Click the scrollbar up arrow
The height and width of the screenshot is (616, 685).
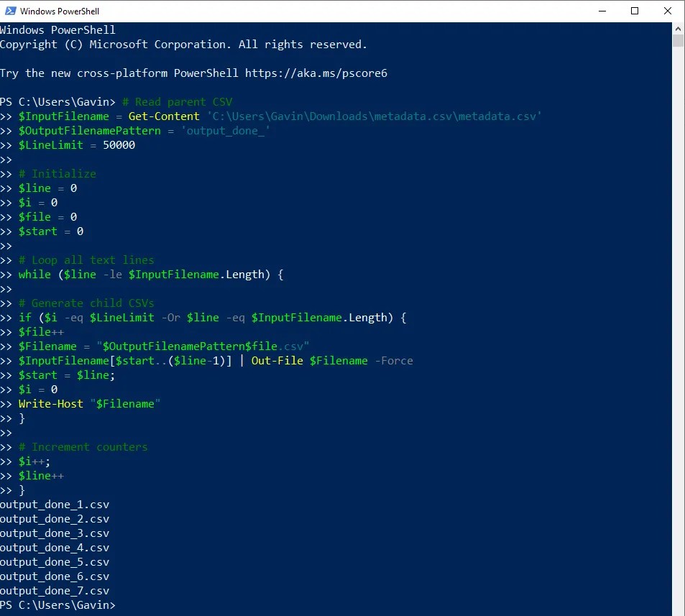click(676, 27)
